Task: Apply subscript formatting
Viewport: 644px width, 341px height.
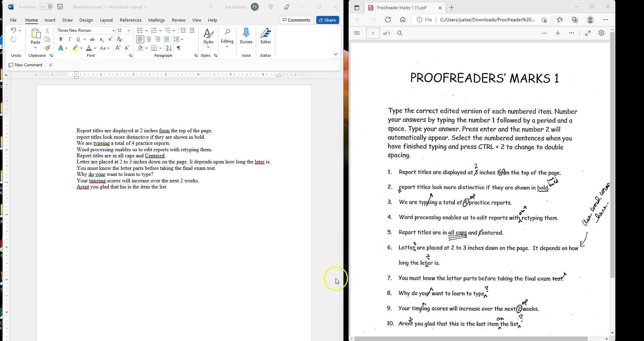Action: pos(101,39)
